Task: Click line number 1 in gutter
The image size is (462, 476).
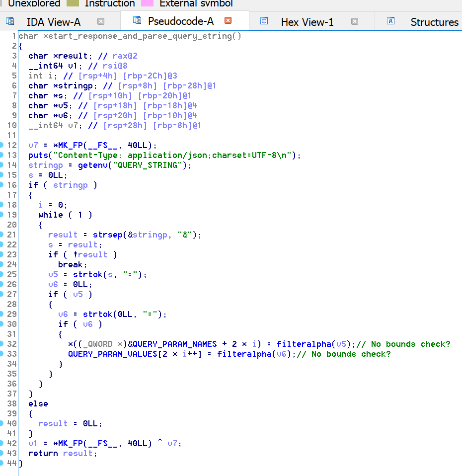Action: 14,36
